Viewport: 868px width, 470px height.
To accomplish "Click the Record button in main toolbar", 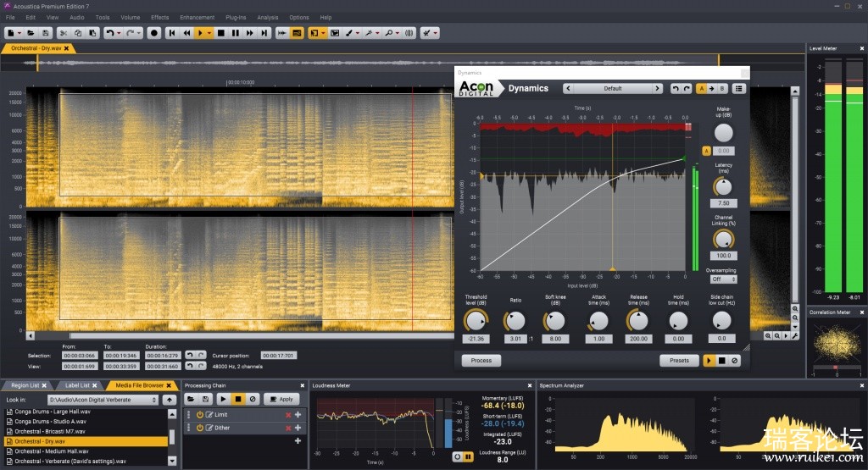I will pos(154,33).
